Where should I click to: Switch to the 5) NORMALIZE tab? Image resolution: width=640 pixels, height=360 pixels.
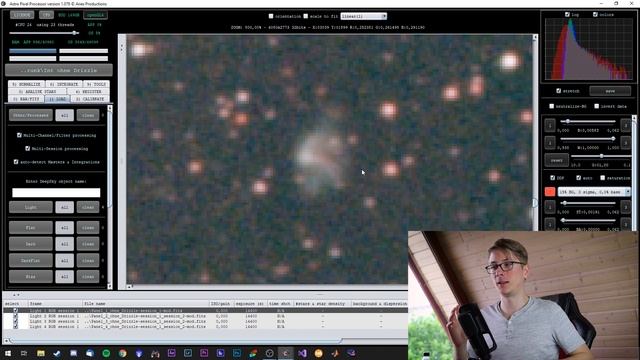pyautogui.click(x=27, y=84)
